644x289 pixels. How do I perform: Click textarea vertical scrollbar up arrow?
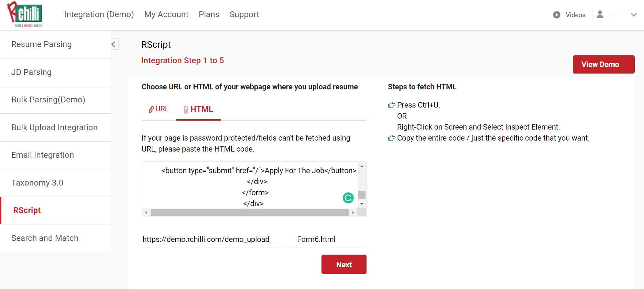coord(362,166)
